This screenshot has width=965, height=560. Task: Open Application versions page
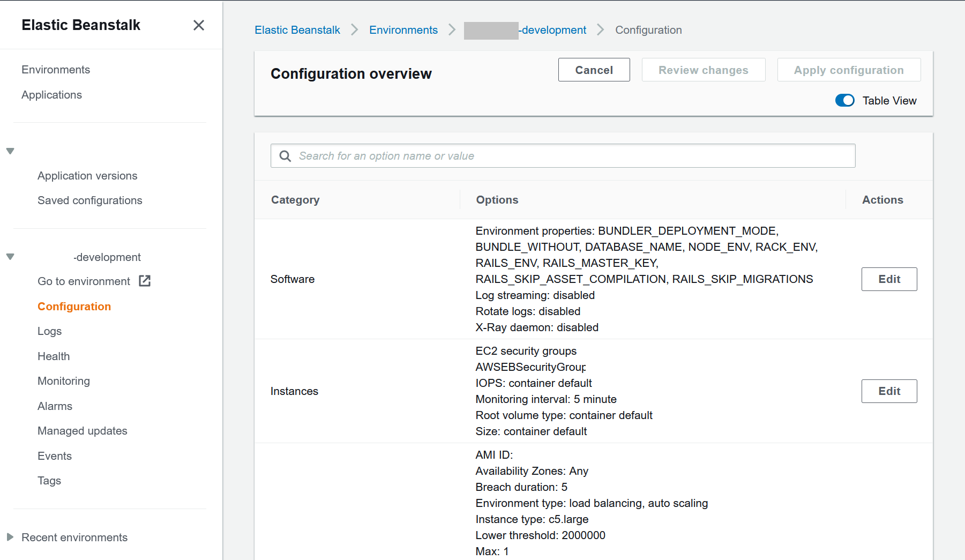tap(87, 176)
